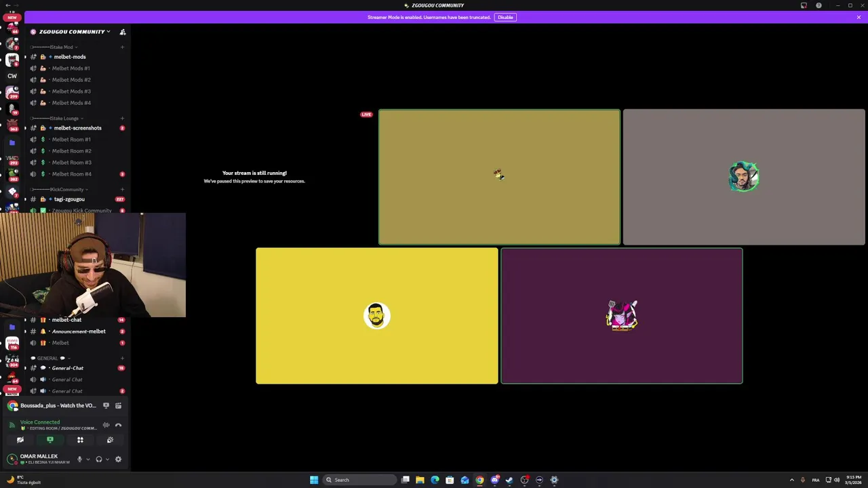
Task: Join Melbet Room #4 voice channel
Action: [77, 174]
